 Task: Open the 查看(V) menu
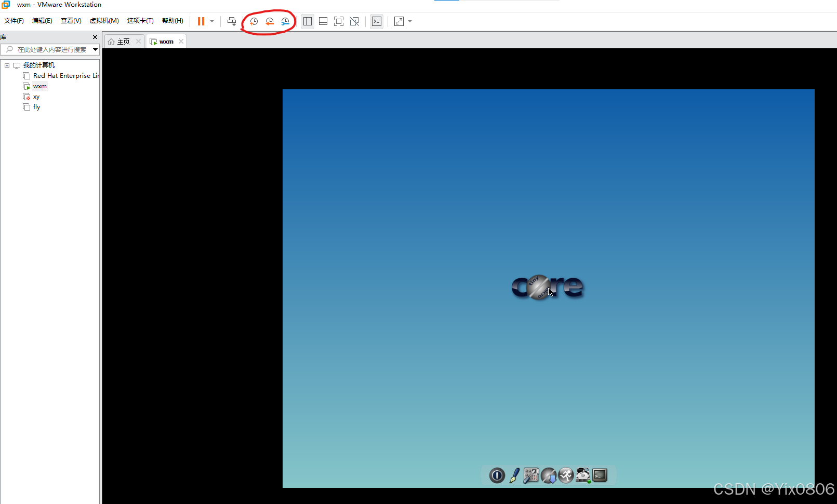click(71, 21)
